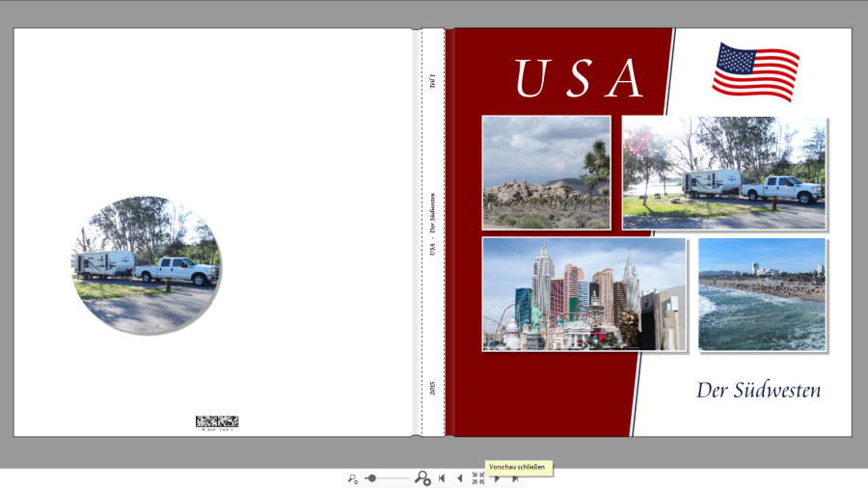Click the zoom in magnifier icon

click(422, 478)
